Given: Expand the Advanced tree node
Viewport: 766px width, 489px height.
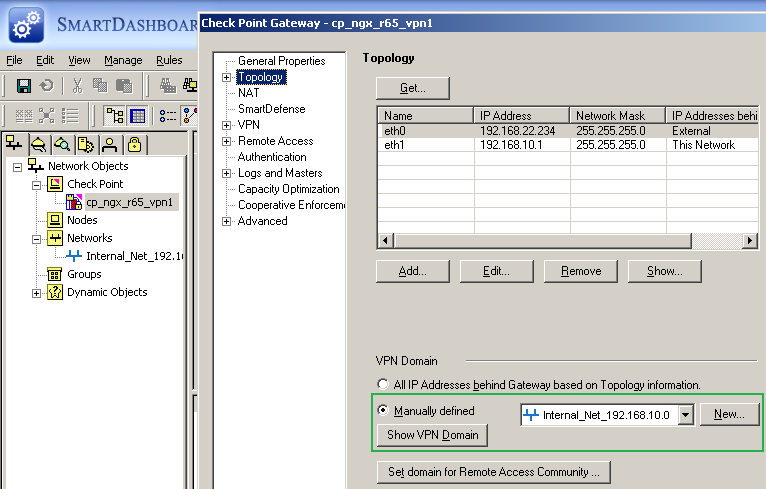Looking at the screenshot, I should 226,221.
